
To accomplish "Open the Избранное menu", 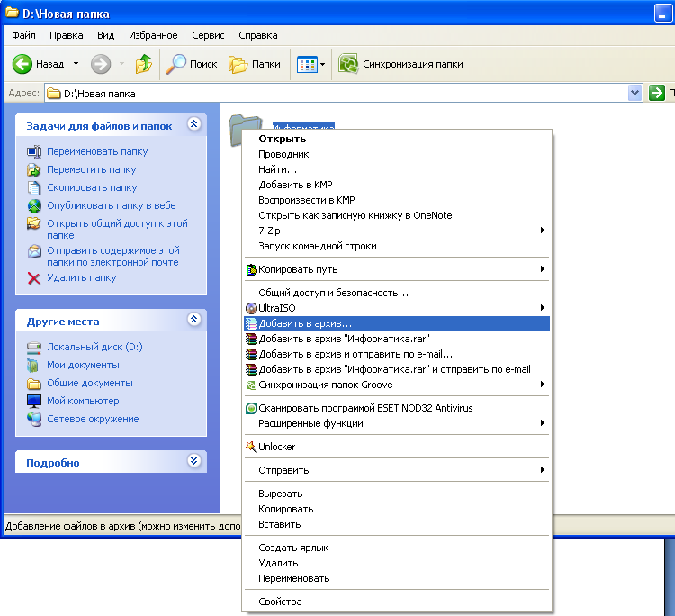I will [153, 35].
